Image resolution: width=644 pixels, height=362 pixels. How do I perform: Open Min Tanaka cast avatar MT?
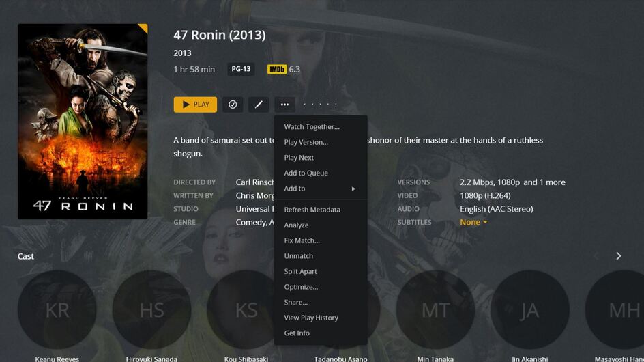435,309
